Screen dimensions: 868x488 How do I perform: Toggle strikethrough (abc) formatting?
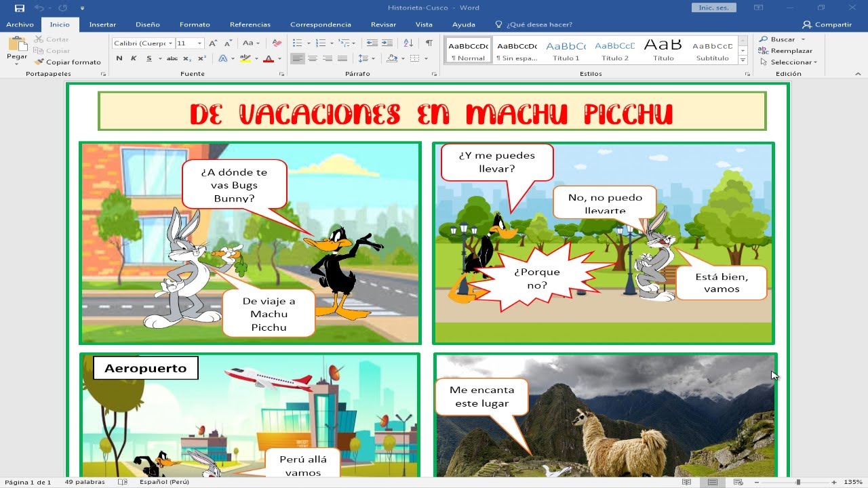[x=172, y=58]
